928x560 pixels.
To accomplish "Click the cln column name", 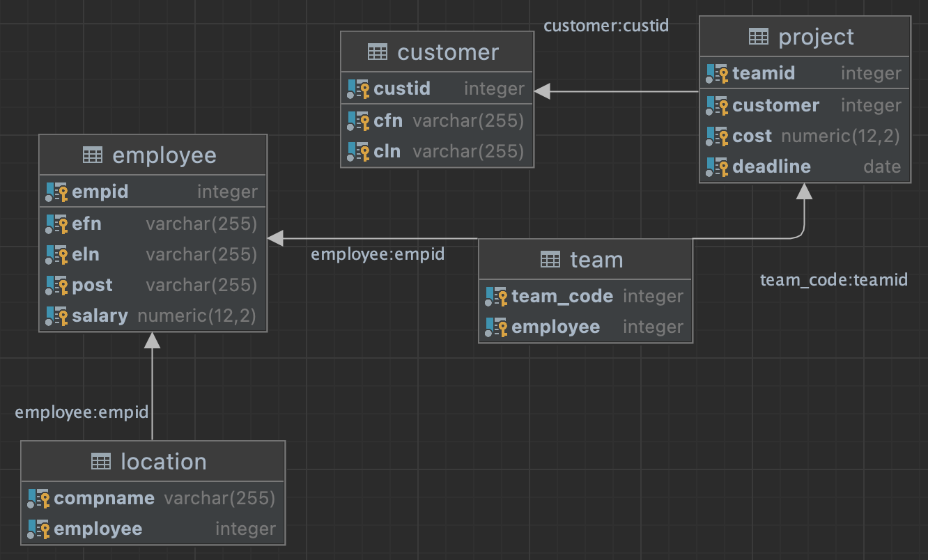I will 387,151.
